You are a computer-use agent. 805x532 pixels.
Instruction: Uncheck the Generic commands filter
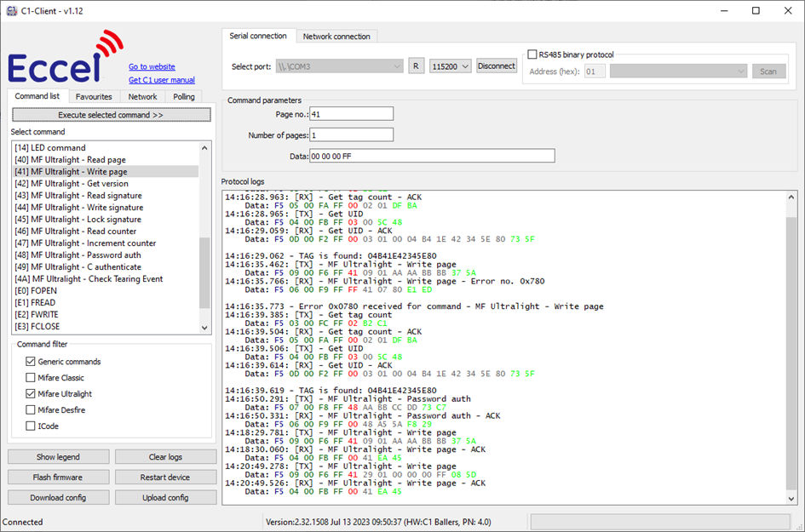coord(31,362)
